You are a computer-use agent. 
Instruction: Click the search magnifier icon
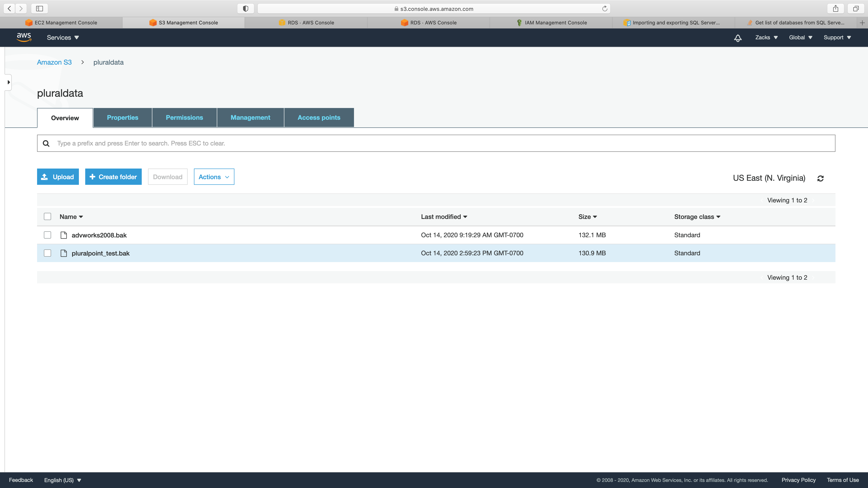point(46,143)
